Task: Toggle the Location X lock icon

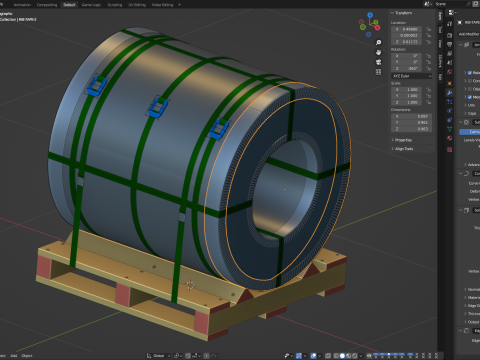Action: coord(429,29)
